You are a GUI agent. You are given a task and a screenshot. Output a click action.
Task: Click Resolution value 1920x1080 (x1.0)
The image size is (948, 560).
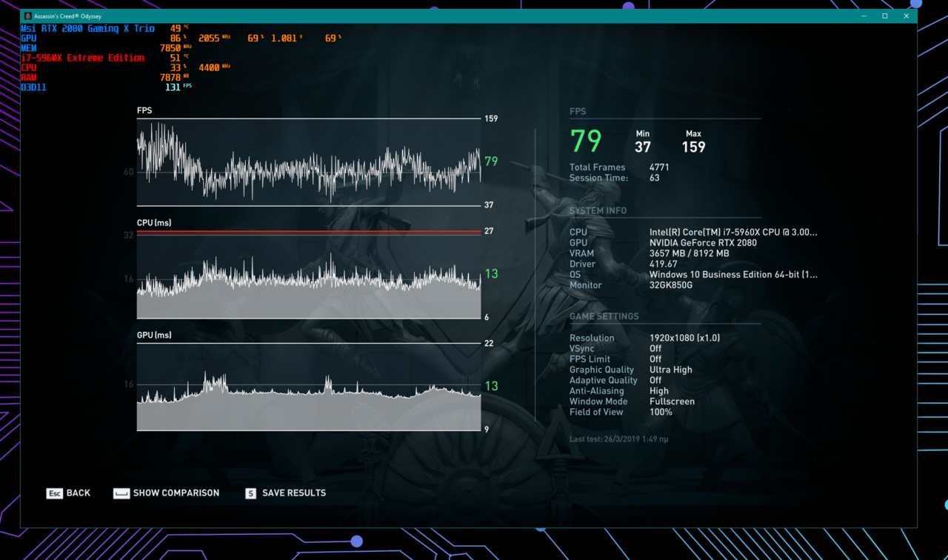[x=684, y=338]
